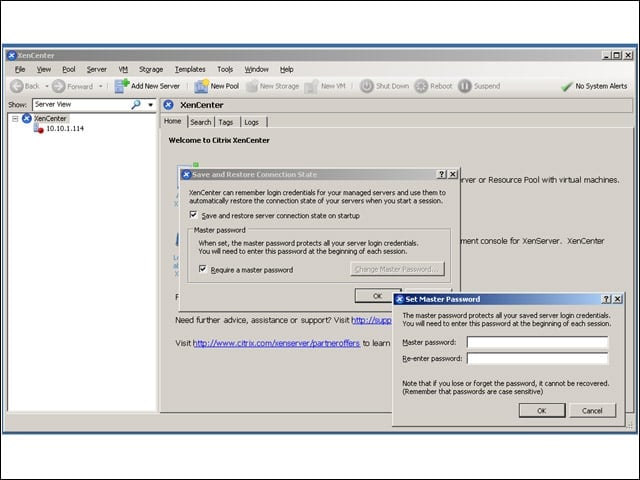The width and height of the screenshot is (640, 480).
Task: Click the New VM toolbar icon
Action: click(311, 86)
